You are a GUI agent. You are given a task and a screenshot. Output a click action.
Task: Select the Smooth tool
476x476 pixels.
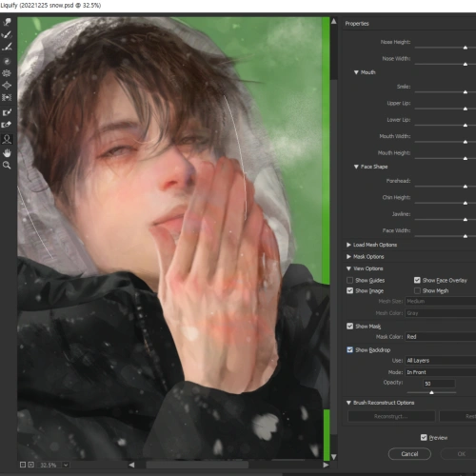pos(7,47)
